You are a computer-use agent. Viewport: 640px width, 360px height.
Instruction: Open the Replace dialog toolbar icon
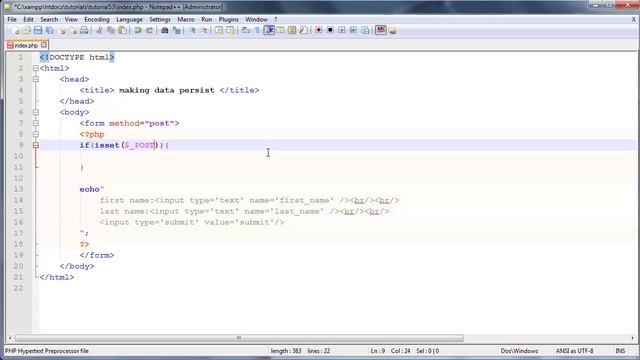176,30
